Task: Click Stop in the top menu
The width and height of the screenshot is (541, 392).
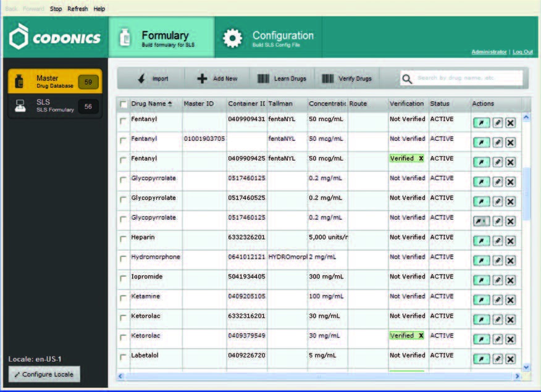Action: [x=56, y=9]
